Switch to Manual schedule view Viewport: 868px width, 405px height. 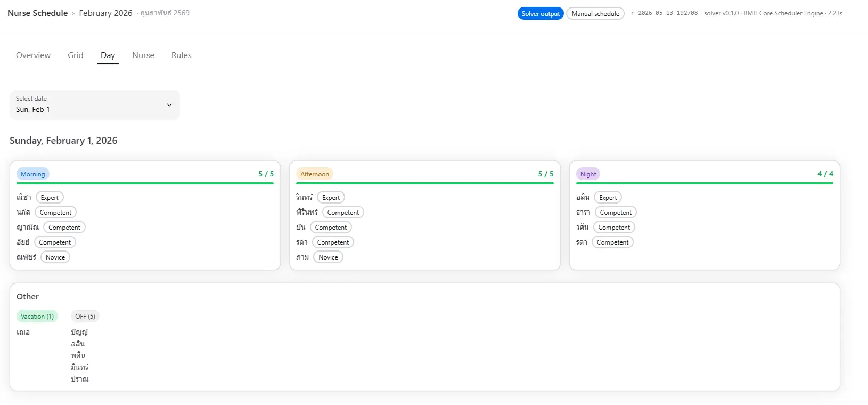point(595,14)
